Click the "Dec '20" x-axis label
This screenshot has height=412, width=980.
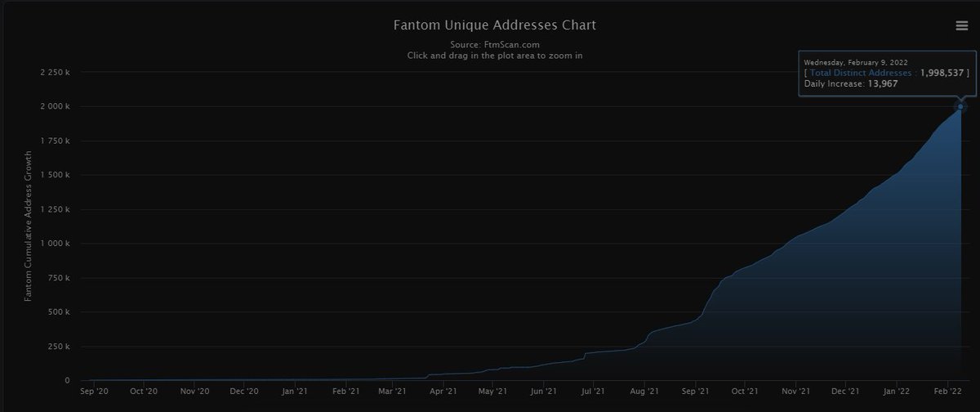tap(244, 393)
